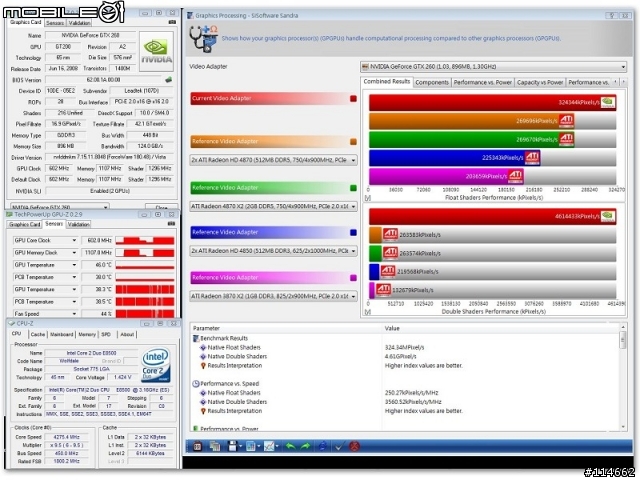The height and width of the screenshot is (480, 640).
Task: Switch to the Capacity vs Power tab
Action: (x=540, y=82)
